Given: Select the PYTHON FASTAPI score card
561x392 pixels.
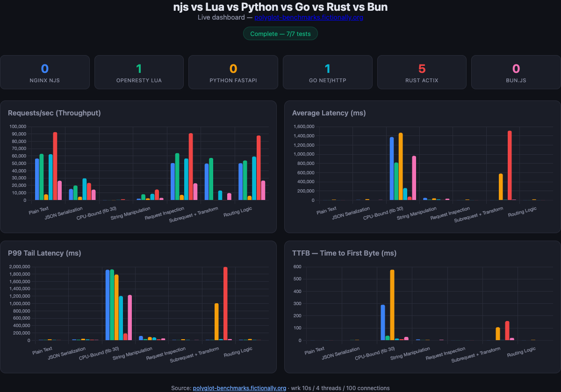Looking at the screenshot, I should point(233,72).
